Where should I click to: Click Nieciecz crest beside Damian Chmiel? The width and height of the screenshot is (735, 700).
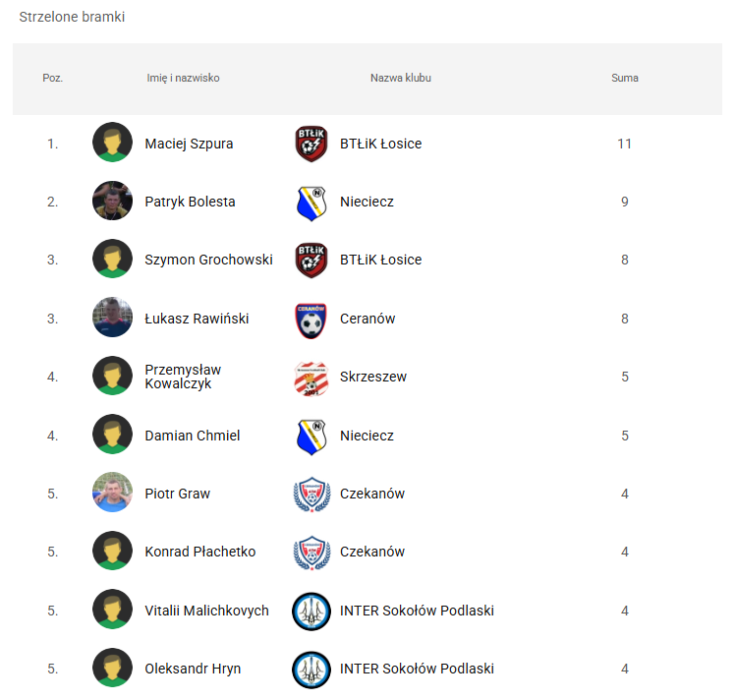[x=311, y=437]
